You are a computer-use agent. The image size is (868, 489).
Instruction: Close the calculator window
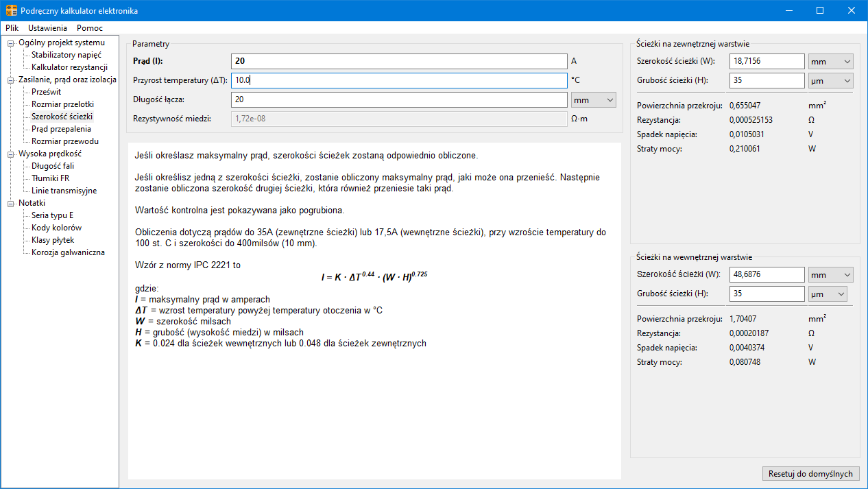852,10
